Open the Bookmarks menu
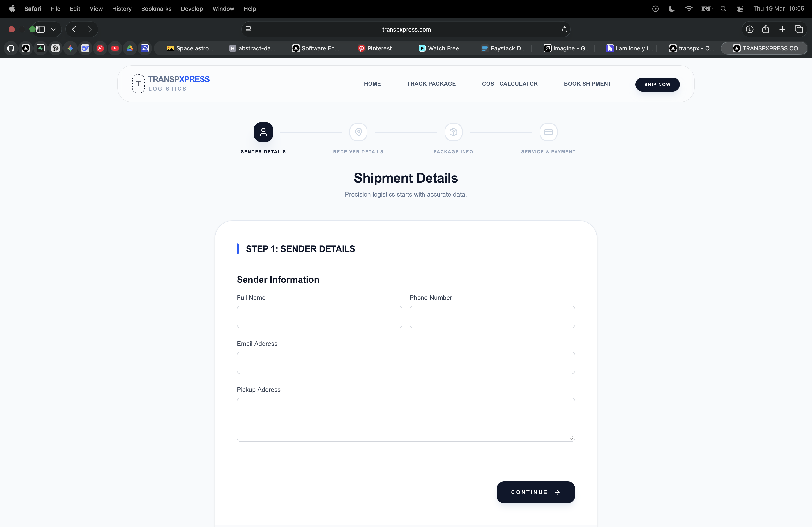Screen dimensions: 812x527 156,9
